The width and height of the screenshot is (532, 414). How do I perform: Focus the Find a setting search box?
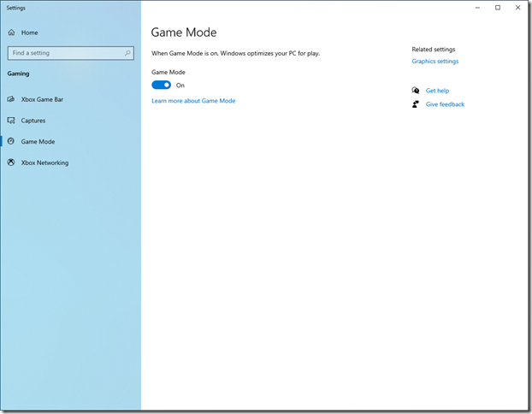(x=71, y=53)
